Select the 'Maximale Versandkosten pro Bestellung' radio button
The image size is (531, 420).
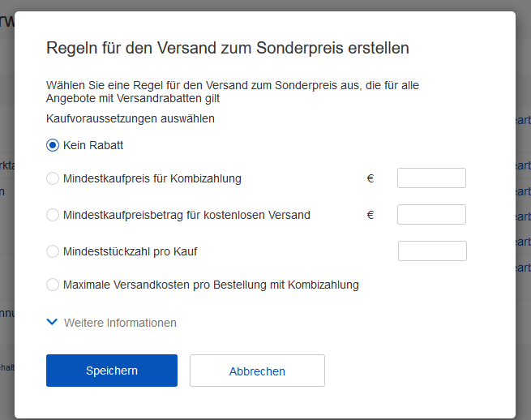tap(53, 285)
